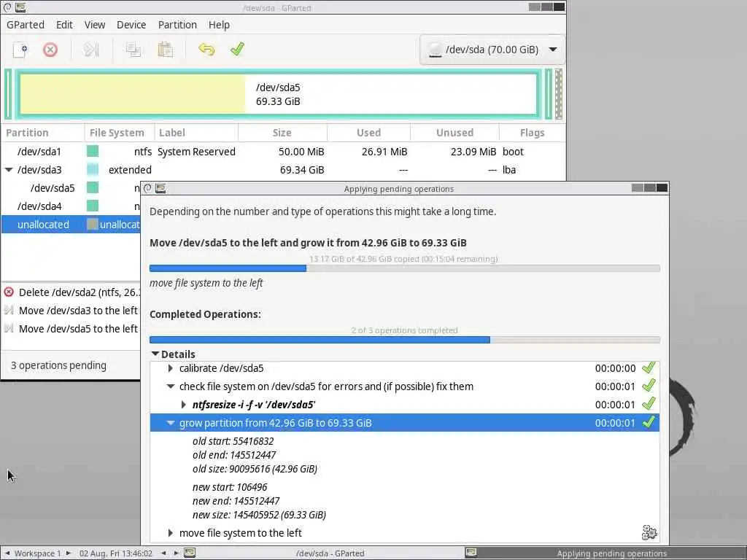Select the /dev/sda5 block in disk map
747x560 pixels.
(278, 94)
